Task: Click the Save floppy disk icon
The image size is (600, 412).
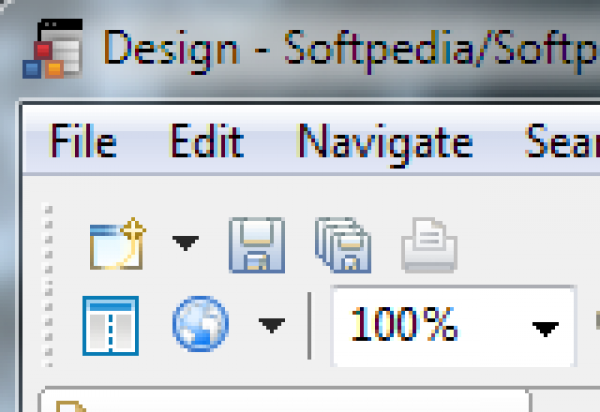Action: [x=257, y=245]
